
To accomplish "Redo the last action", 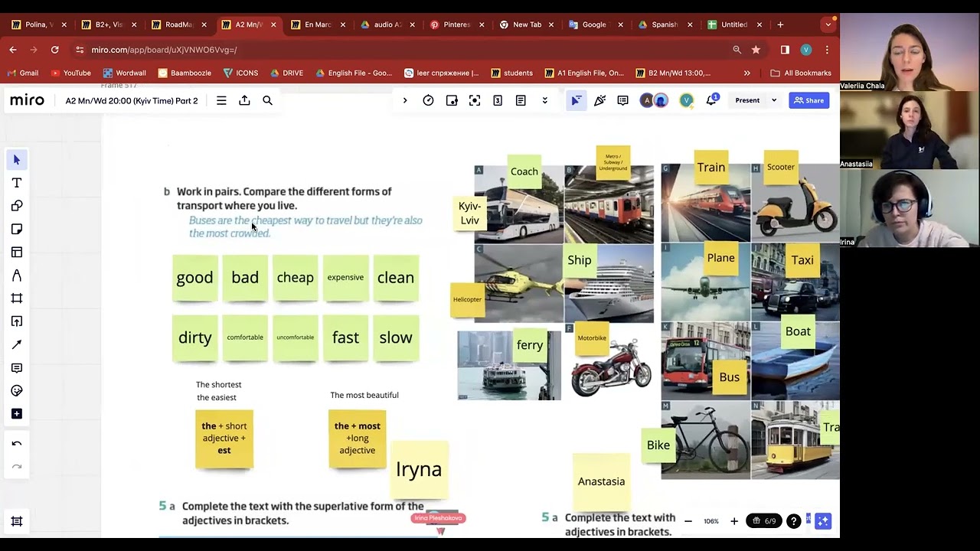I will click(17, 467).
